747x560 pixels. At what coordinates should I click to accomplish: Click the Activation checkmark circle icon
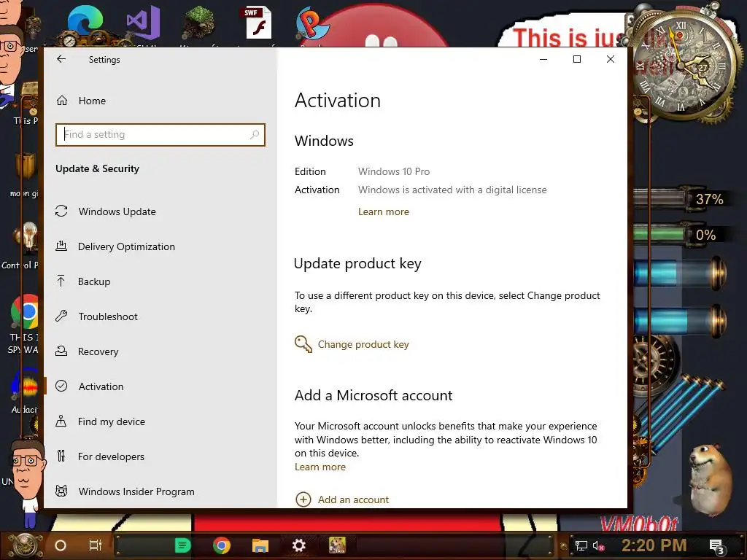[61, 386]
